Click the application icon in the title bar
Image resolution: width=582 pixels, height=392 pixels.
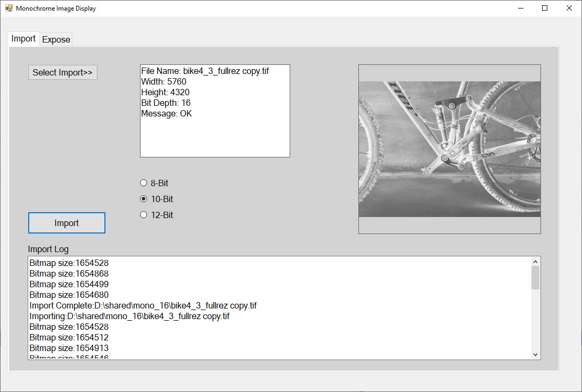click(9, 8)
